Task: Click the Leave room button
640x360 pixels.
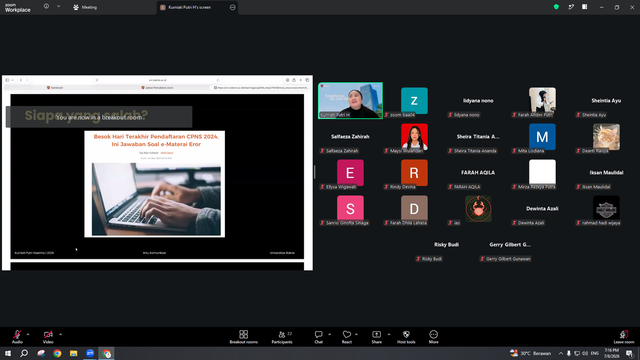Action: (x=624, y=337)
